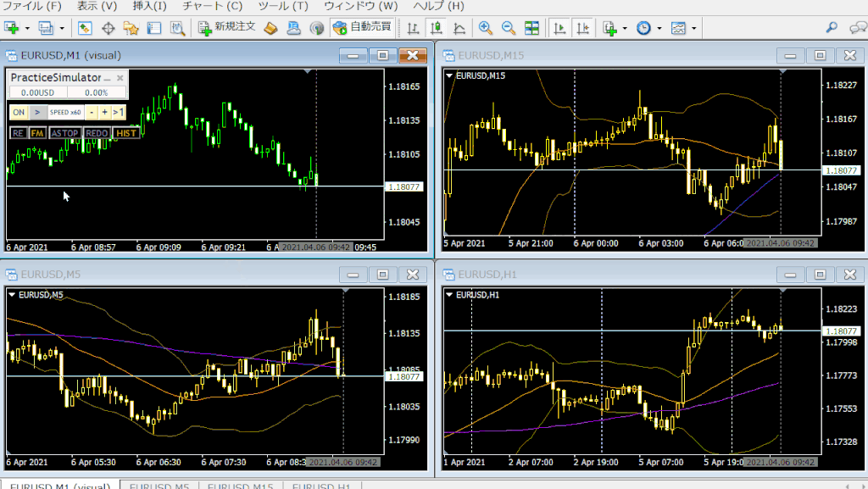
Task: Click the Indicators list icon
Action: [610, 28]
